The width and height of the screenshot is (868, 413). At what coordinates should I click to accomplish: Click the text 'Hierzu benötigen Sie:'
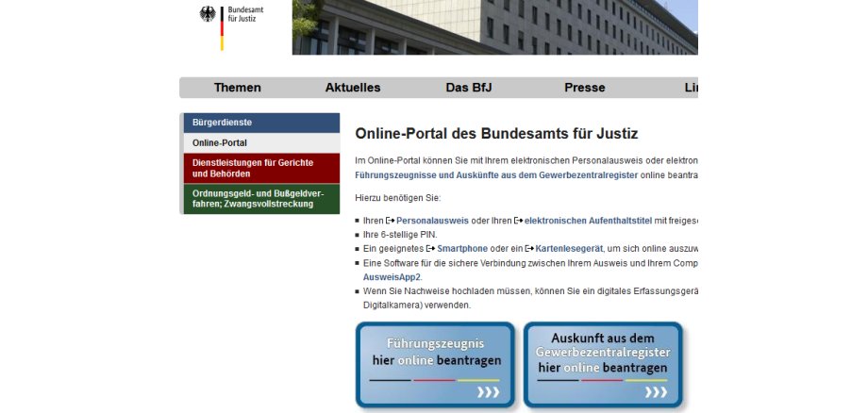pyautogui.click(x=398, y=198)
